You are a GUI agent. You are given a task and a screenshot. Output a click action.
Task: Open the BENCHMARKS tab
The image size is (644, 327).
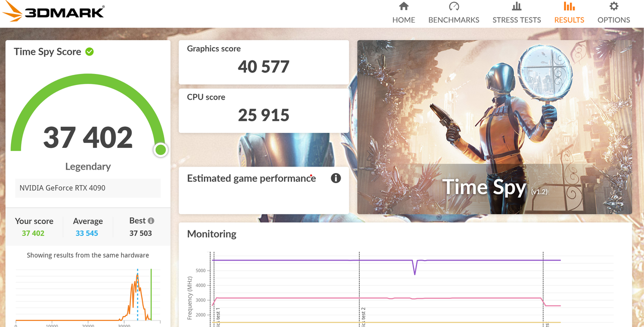454,13
